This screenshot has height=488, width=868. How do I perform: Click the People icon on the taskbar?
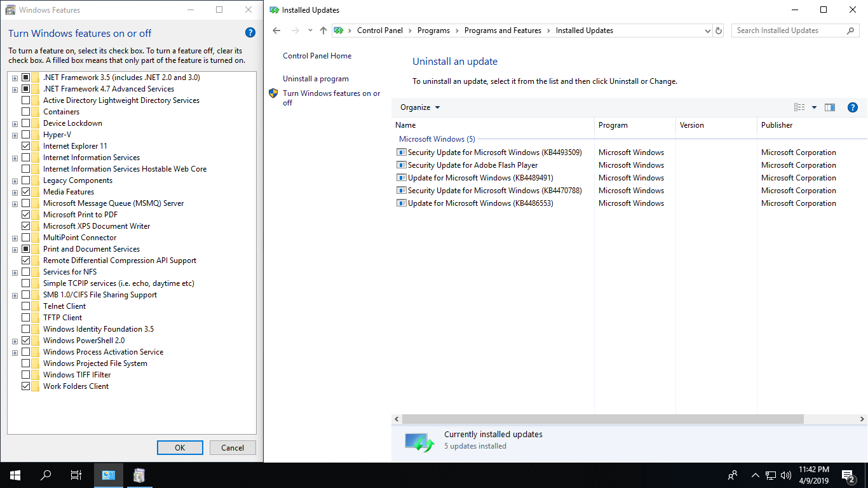[733, 475]
